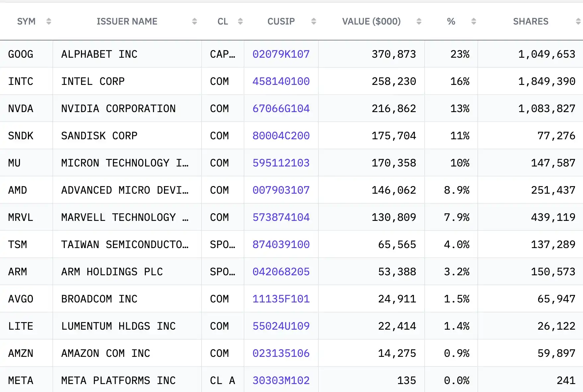Sort by CUSIP using sort arrows

click(314, 22)
